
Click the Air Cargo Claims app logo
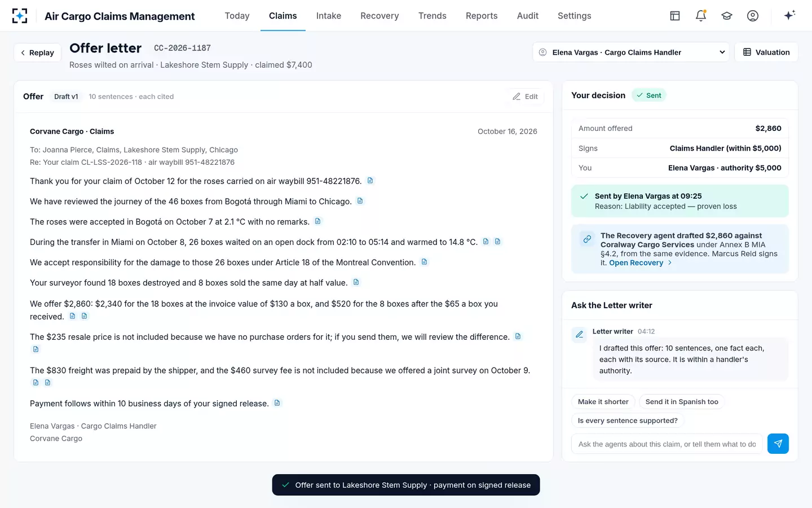click(20, 16)
